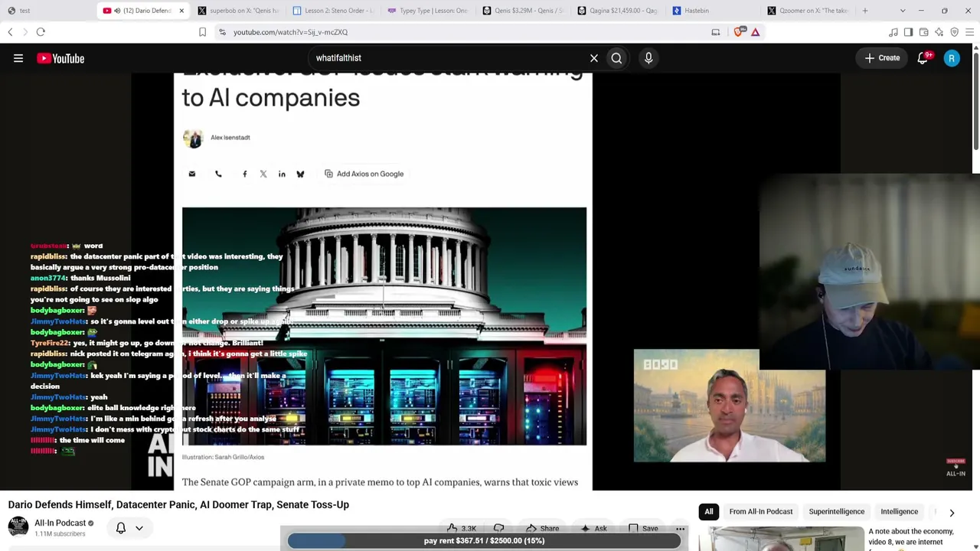980x551 pixels.
Task: Expand the tab search dropdown arrow
Action: tap(903, 11)
